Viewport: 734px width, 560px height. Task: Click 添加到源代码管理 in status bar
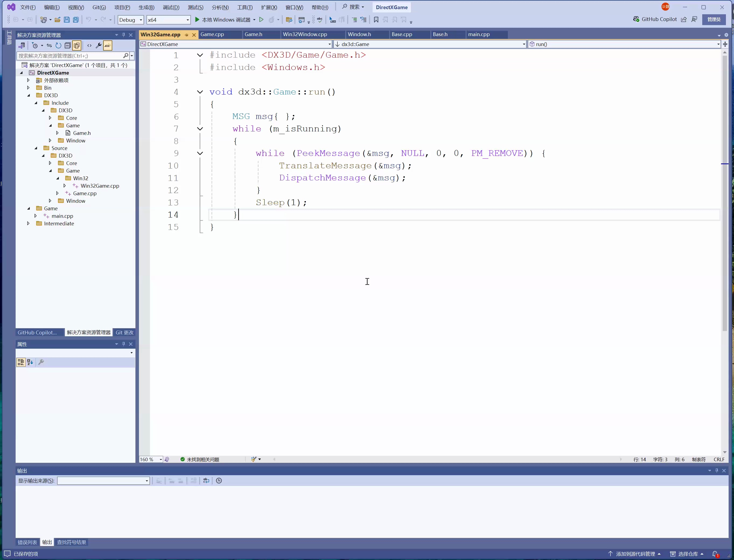634,554
